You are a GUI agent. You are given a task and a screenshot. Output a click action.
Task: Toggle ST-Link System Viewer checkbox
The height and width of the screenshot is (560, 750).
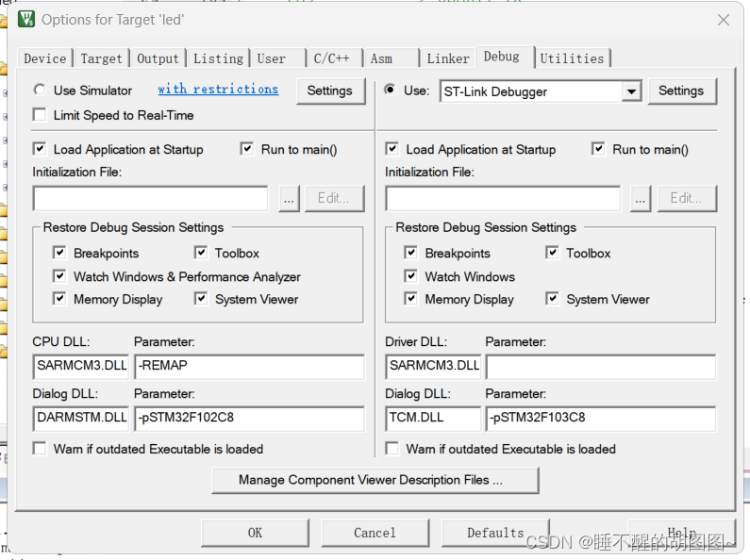[x=552, y=299]
